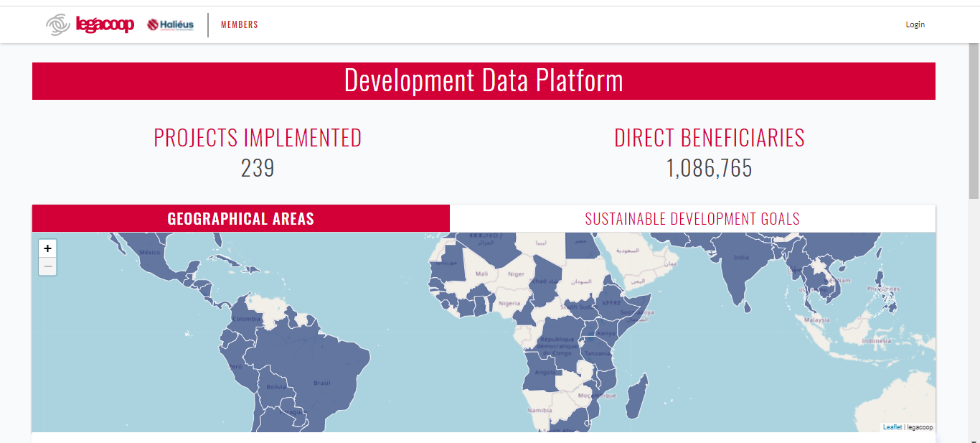
Task: Click the Indonesia label on the map
Action: coord(877,341)
